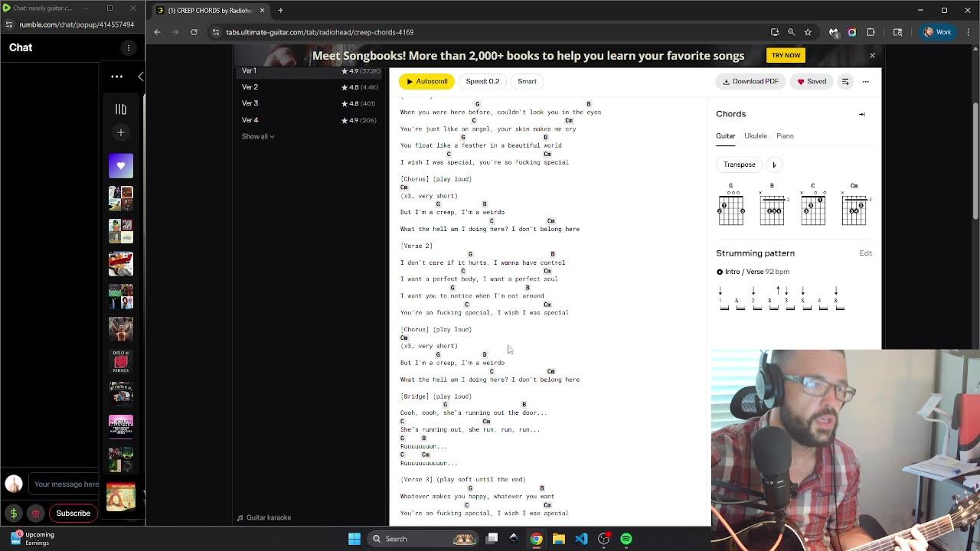Screen dimensions: 980x551
Task: Open chat options three-dot menu in Rumble
Action: [129, 47]
